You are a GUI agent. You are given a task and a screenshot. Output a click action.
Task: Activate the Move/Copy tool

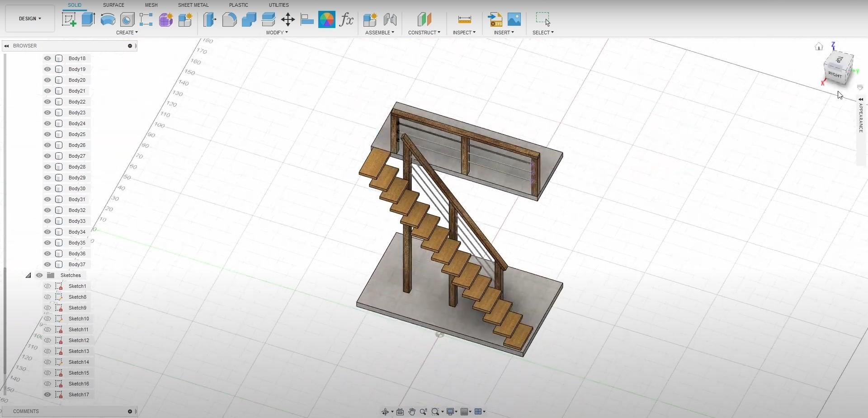pos(288,19)
